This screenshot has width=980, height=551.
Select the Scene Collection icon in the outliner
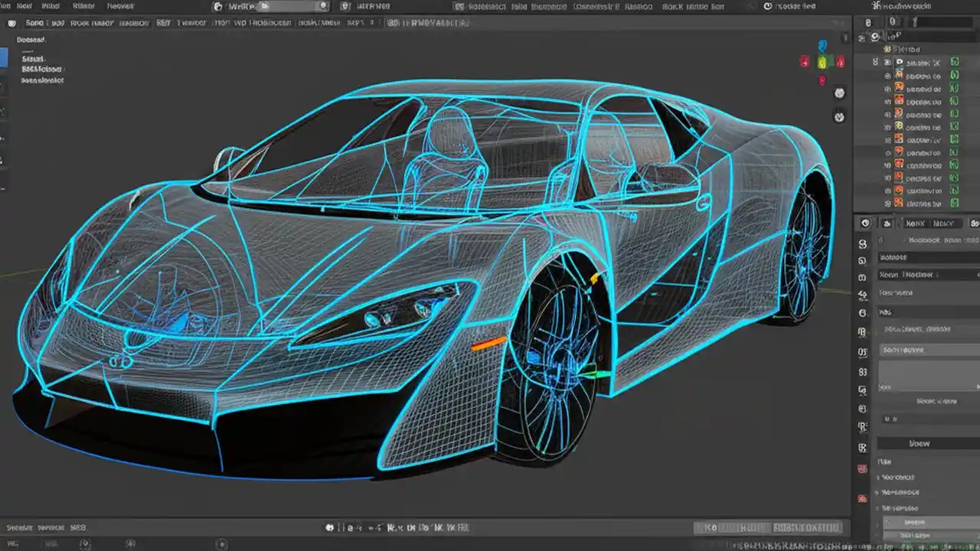887,49
